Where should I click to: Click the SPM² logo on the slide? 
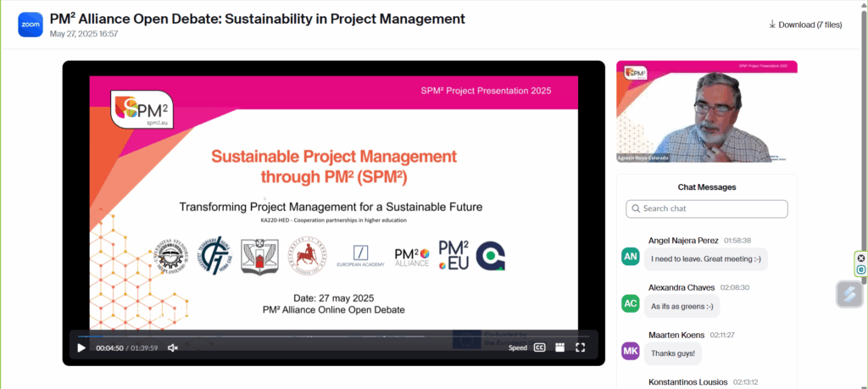(142, 109)
